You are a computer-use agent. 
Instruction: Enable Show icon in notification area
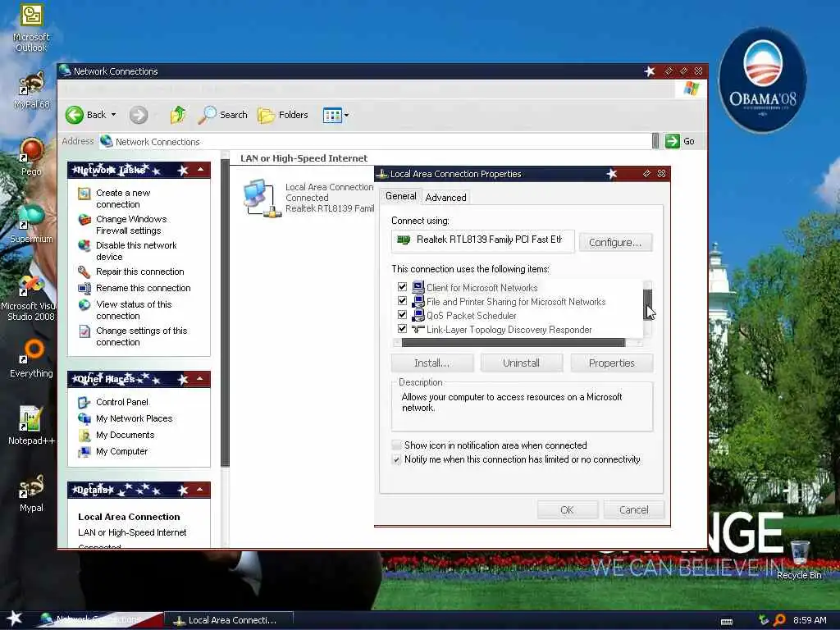396,445
